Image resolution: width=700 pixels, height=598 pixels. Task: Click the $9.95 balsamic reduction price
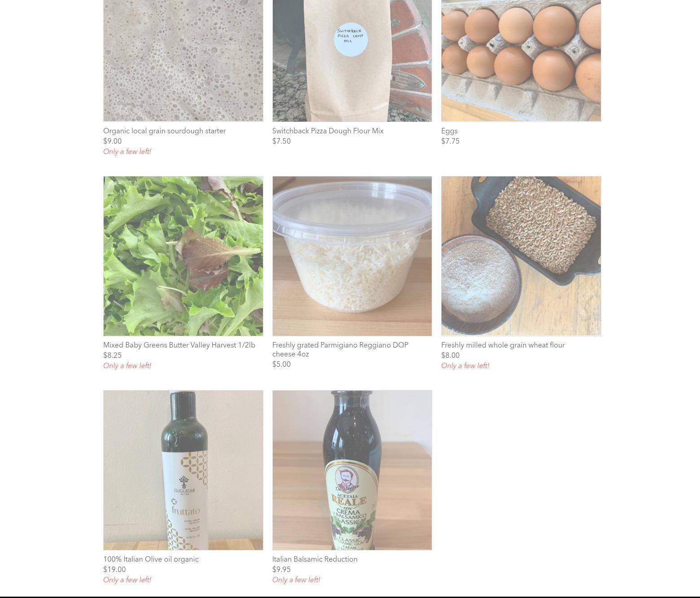281,570
